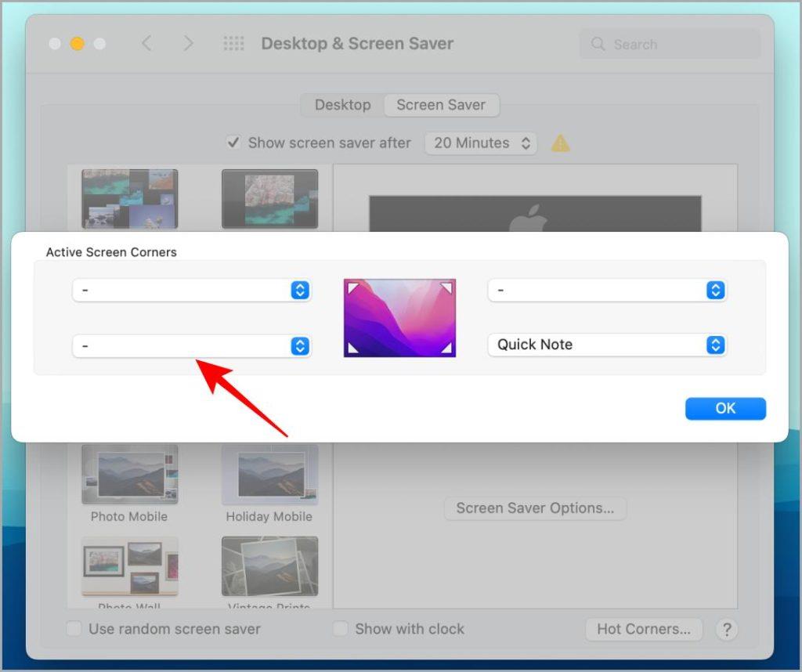Toggle Show screen saver after checkbox
Image resolution: width=802 pixels, height=672 pixels.
coord(233,143)
